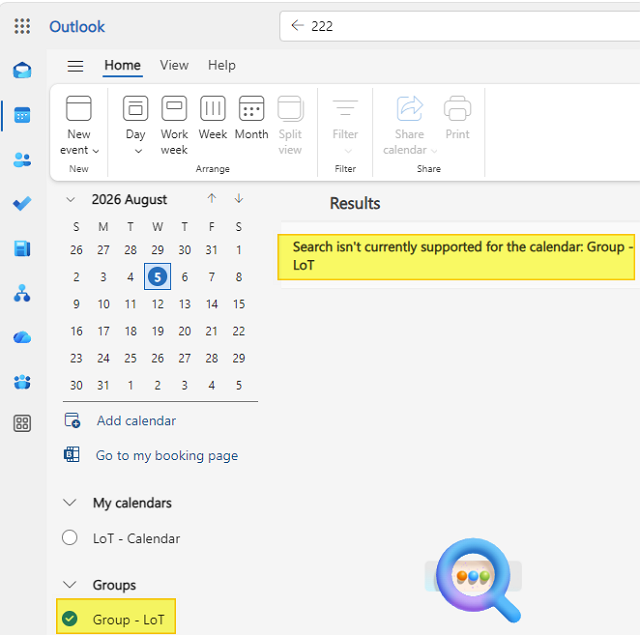Viewport: 640px width, 635px height.
Task: Click the LoT - Calendar label
Action: [x=136, y=538]
